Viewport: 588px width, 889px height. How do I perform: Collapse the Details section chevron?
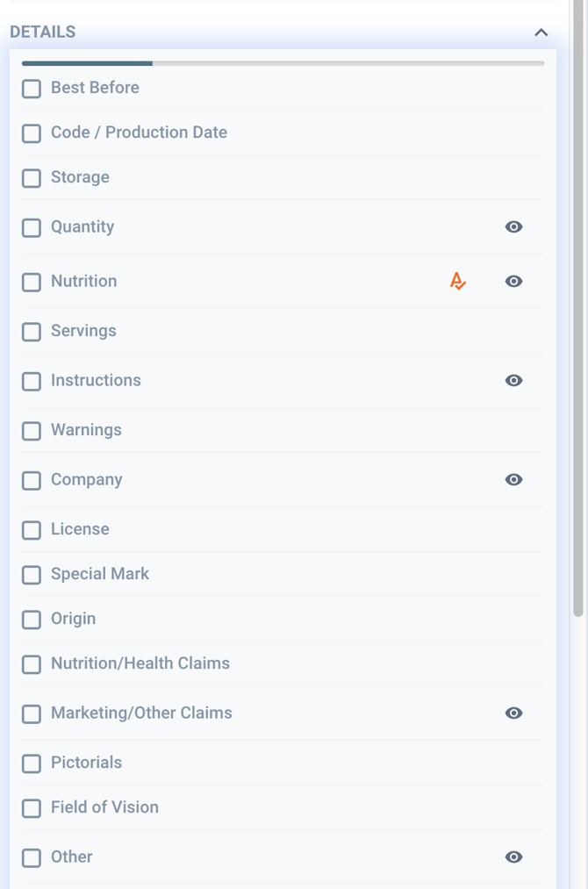click(541, 32)
